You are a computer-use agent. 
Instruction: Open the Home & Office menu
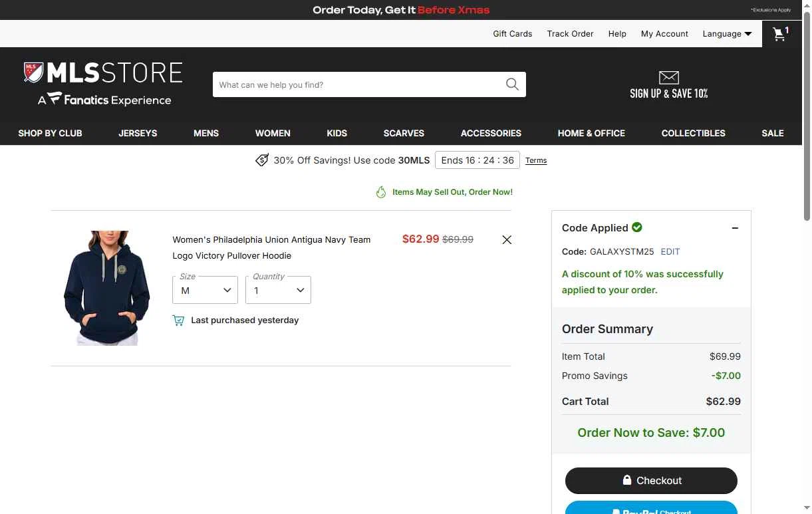pos(591,133)
